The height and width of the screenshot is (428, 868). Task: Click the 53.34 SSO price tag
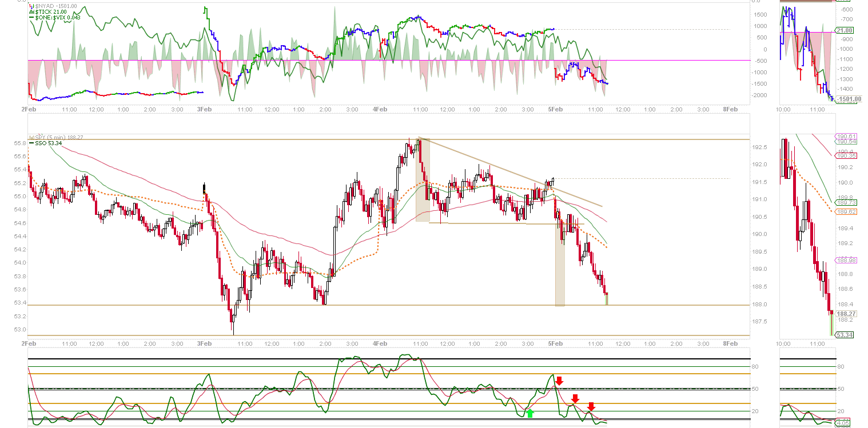pyautogui.click(x=845, y=335)
